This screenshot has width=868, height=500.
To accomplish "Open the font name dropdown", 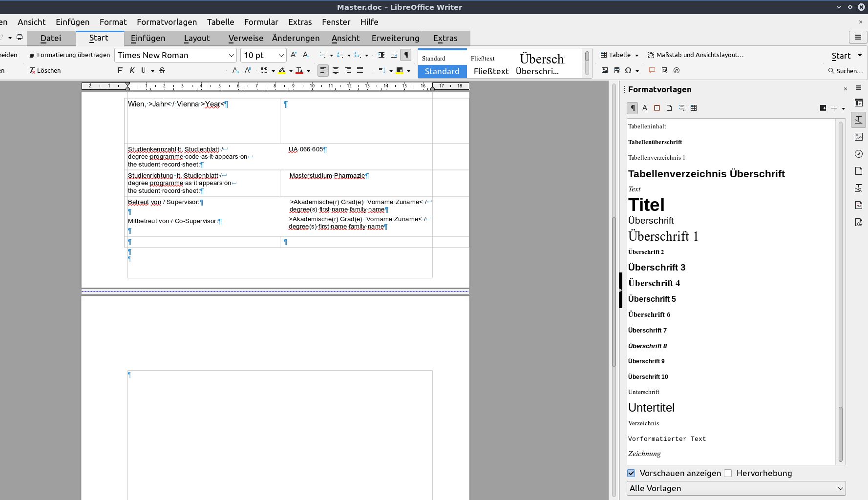I will point(232,55).
